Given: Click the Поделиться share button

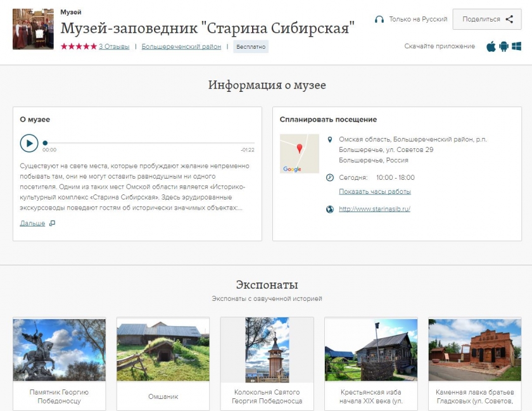Looking at the screenshot, I should [x=487, y=20].
